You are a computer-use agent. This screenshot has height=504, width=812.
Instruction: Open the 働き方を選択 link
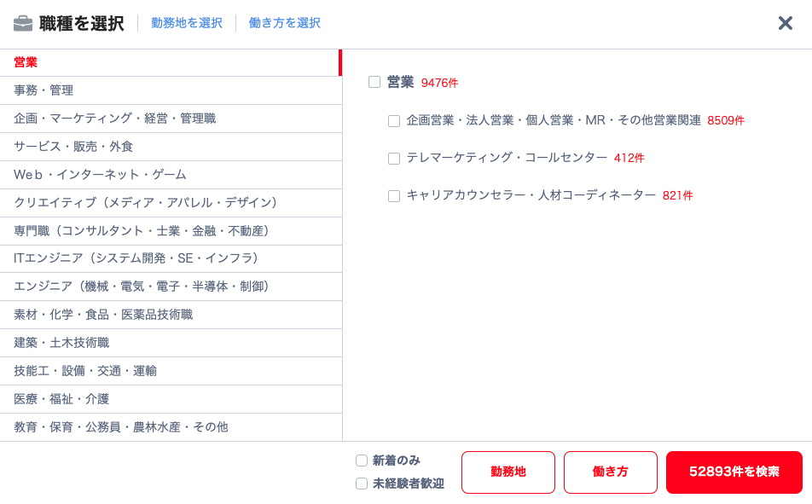point(284,23)
